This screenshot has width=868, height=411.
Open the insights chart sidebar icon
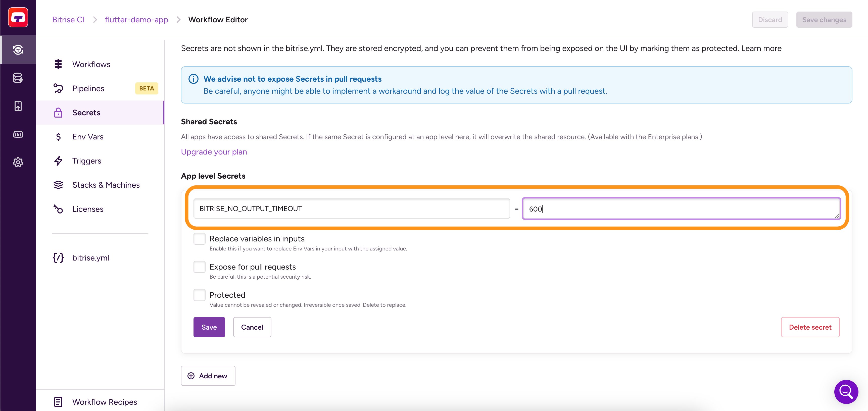point(18,134)
